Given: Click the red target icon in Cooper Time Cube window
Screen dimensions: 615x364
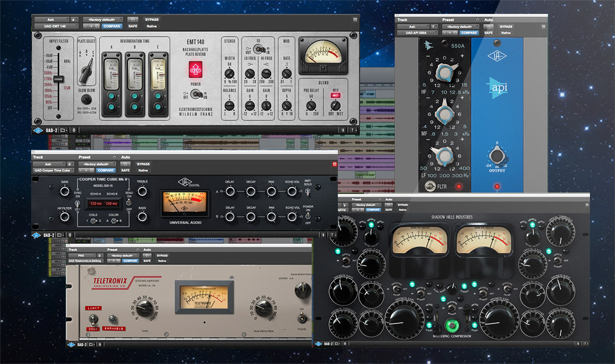Looking at the screenshot, I should pos(334,164).
